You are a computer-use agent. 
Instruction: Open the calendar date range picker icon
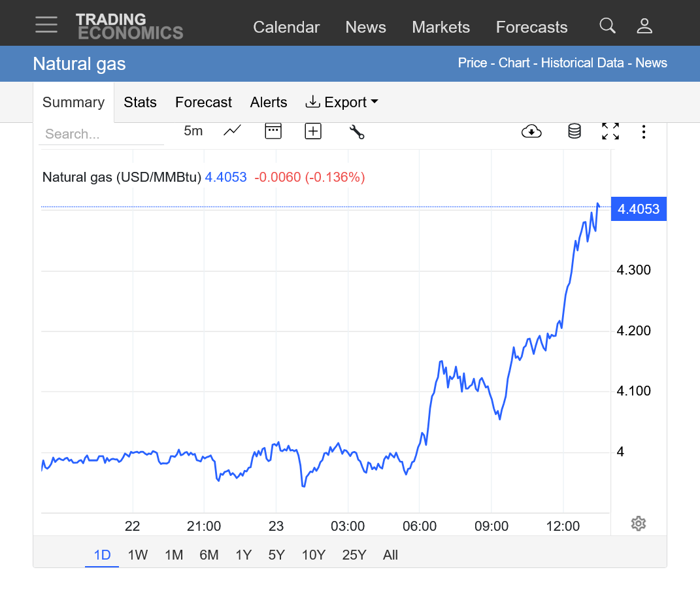click(273, 131)
